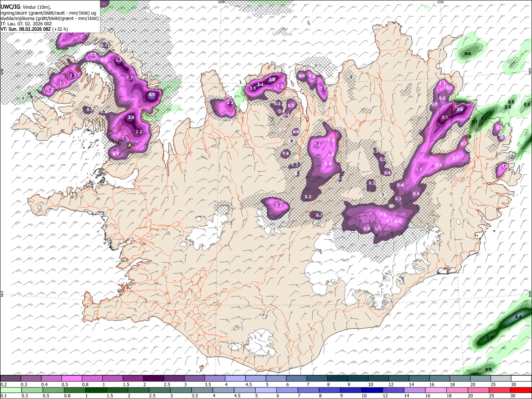Click the '2.4' rainfall value offshore southeast

pos(489,337)
